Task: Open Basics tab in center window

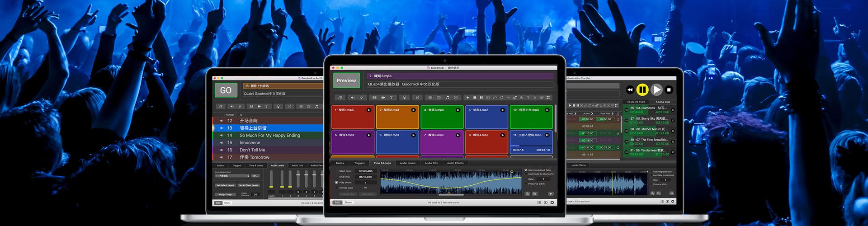Action: [x=340, y=163]
